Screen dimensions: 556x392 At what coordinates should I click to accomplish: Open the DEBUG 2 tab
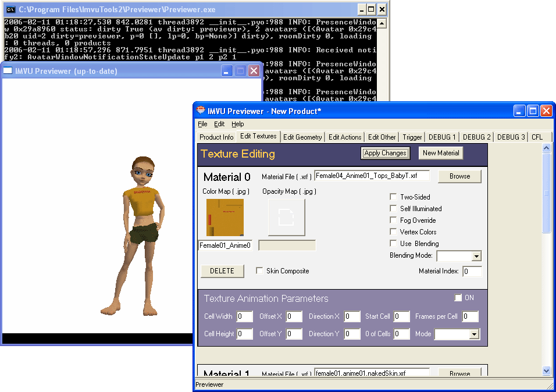pos(476,137)
